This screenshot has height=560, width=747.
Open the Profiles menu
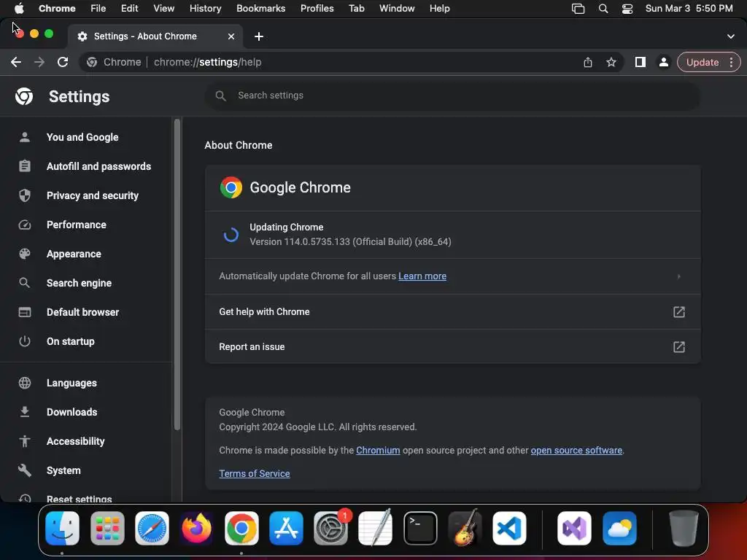(317, 9)
